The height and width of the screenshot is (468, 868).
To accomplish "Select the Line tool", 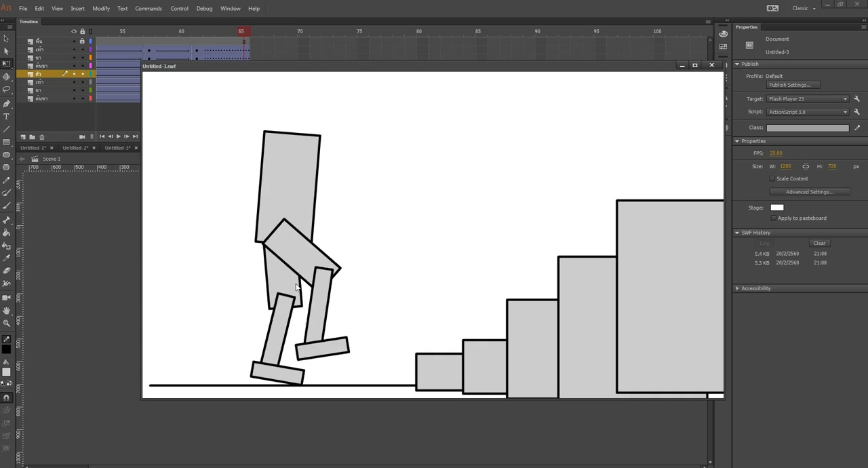I will [x=6, y=130].
